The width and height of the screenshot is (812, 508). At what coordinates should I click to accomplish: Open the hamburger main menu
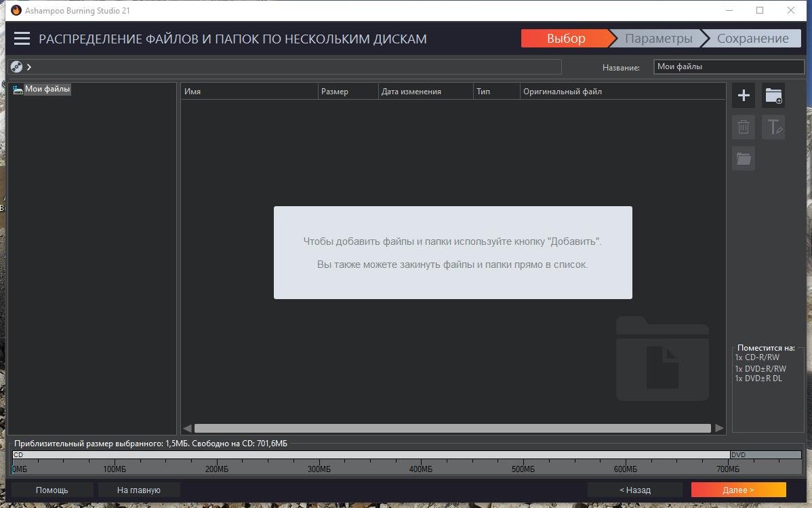click(22, 39)
